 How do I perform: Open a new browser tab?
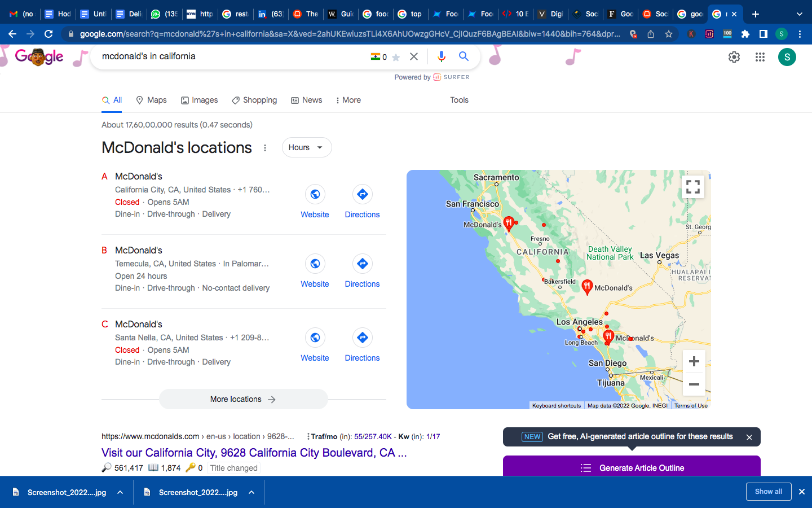click(756, 14)
